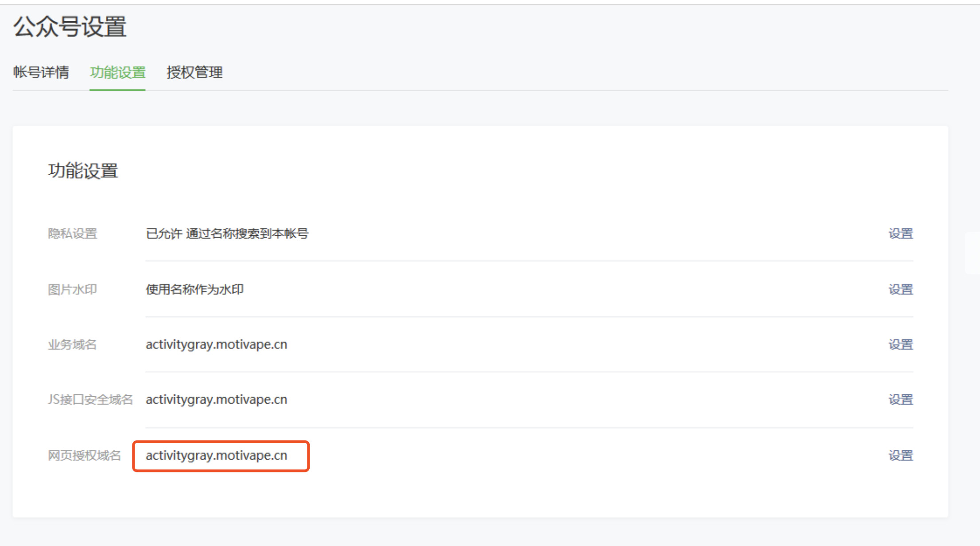Viewport: 980px width, 546px height.
Task: Click the 网页授权域名 label
Action: [84, 455]
